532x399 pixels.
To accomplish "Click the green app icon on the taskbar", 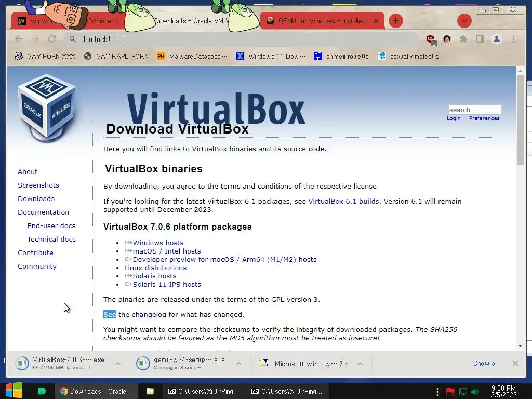I will [42, 391].
